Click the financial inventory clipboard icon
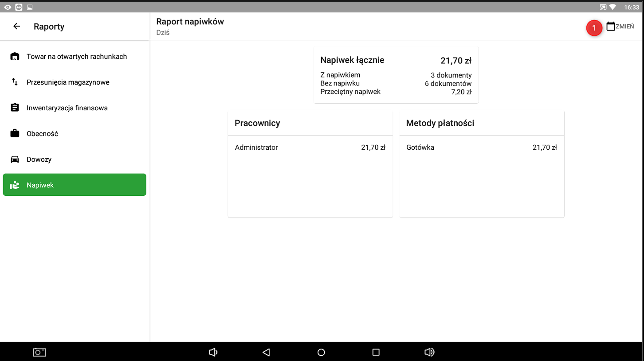This screenshot has height=361, width=644. [x=15, y=108]
